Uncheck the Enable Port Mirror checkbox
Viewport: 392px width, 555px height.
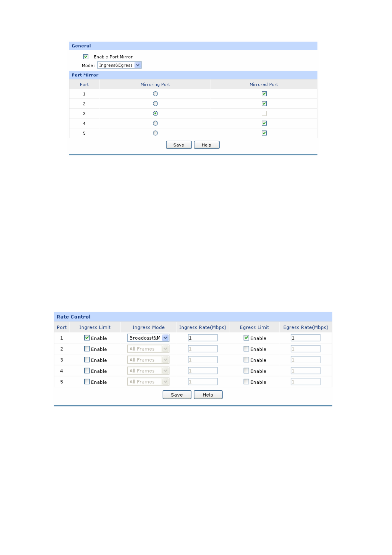[x=86, y=57]
